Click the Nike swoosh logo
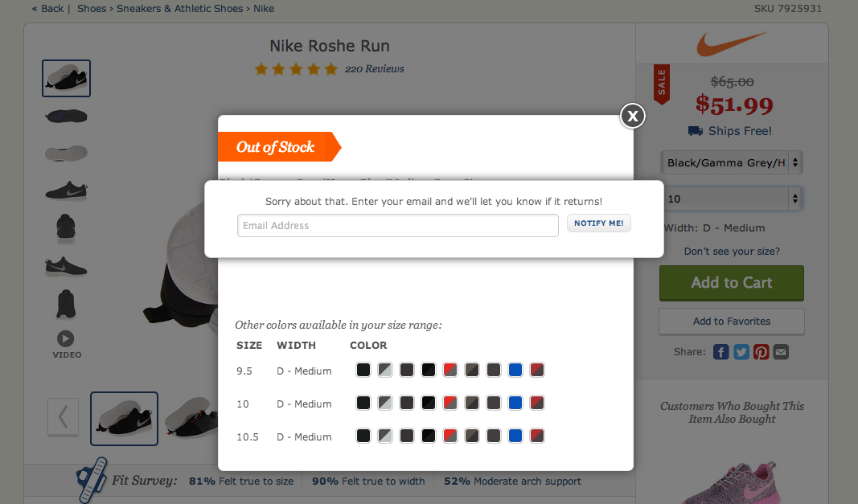This screenshot has height=504, width=858. coord(732,43)
